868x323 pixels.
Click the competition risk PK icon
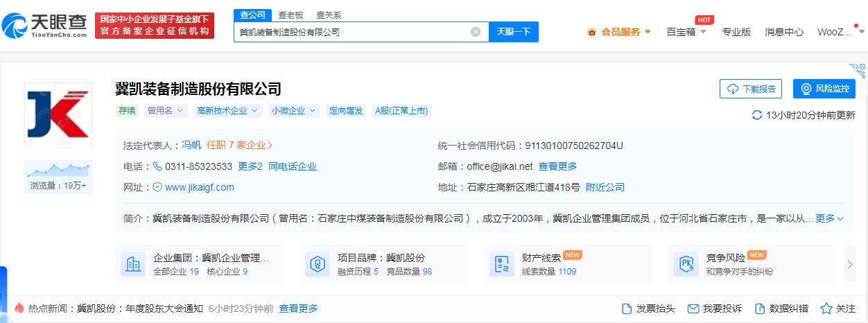[686, 264]
